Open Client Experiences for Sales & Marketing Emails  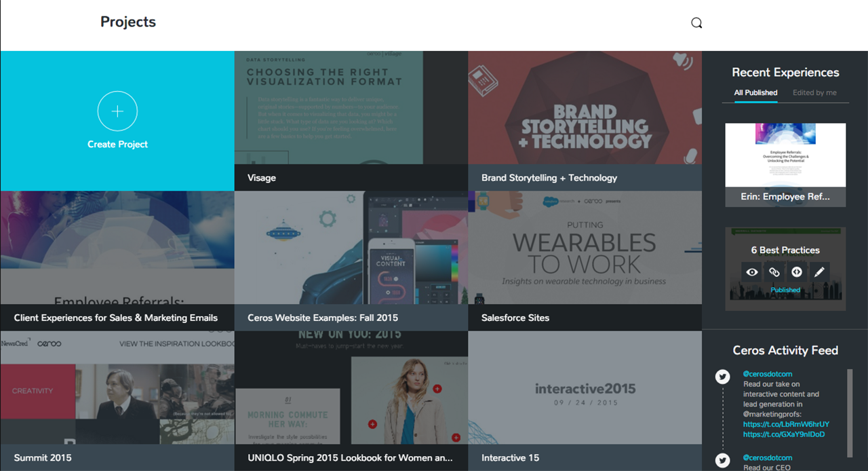[x=117, y=261]
